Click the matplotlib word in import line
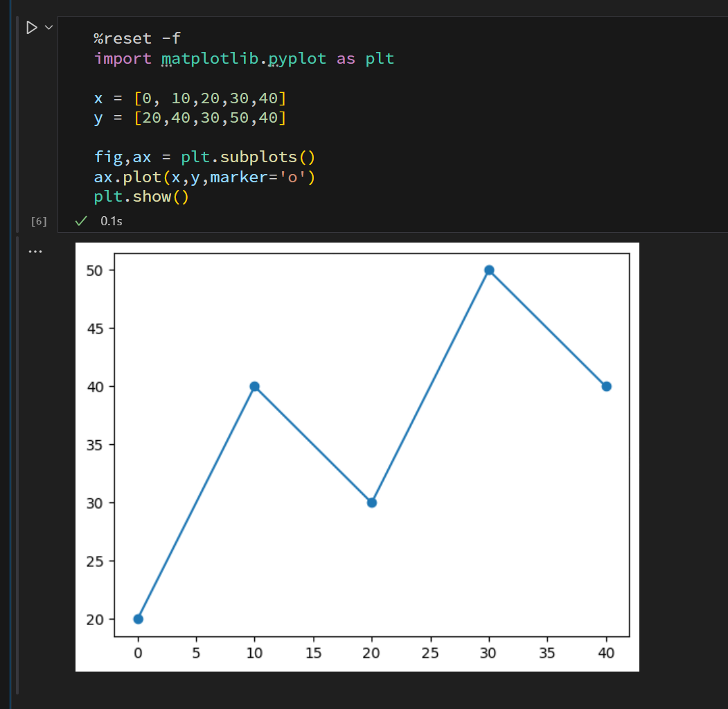Viewport: 728px width, 709px height. pos(204,58)
